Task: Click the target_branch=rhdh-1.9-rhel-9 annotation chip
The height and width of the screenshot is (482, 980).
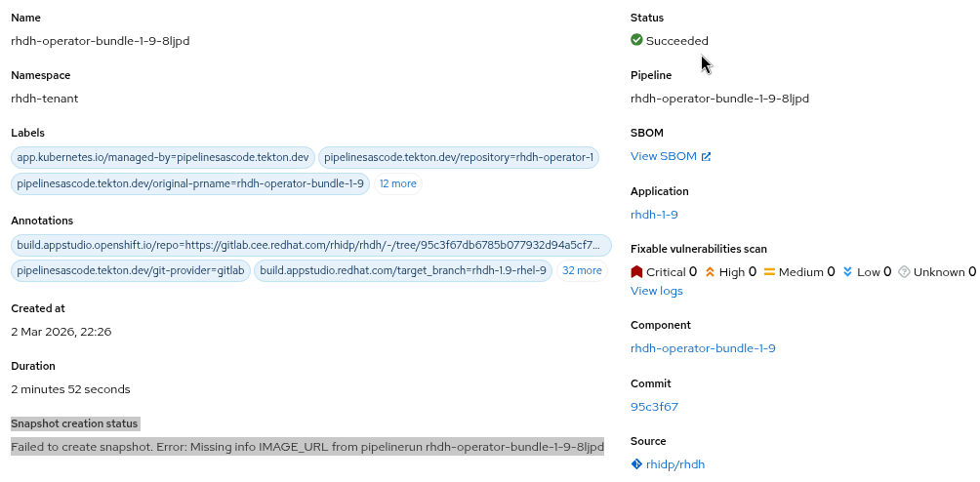Action: (x=403, y=270)
